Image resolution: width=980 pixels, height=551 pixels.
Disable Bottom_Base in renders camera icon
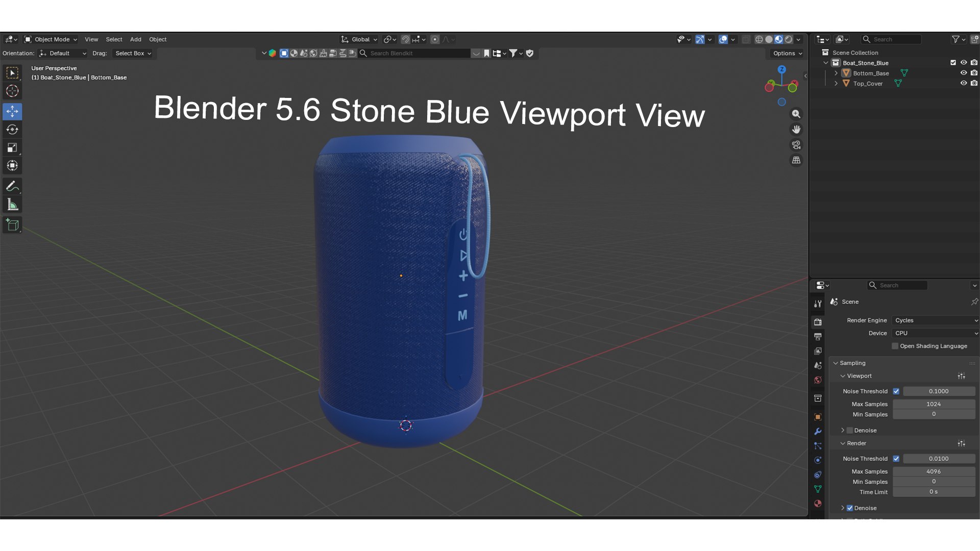[974, 73]
